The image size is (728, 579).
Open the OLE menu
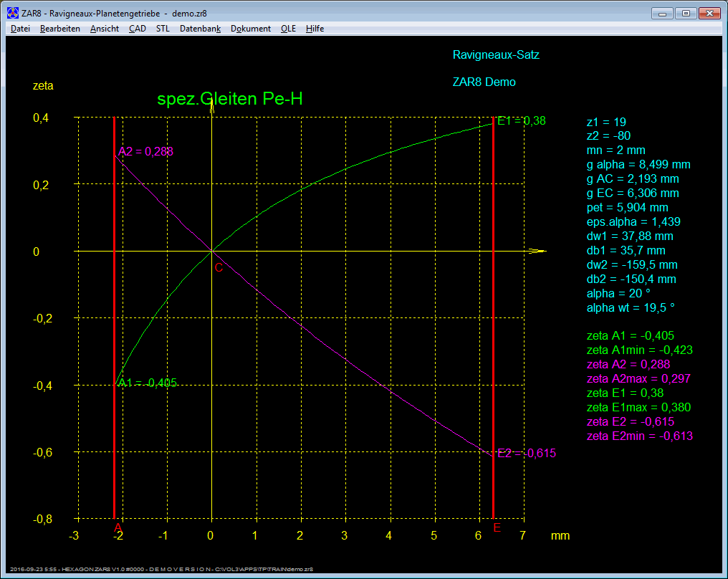(288, 29)
